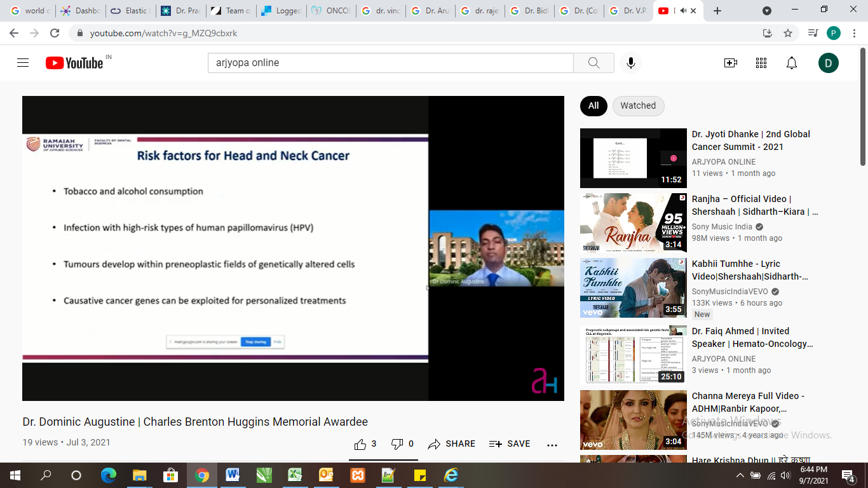The width and height of the screenshot is (868, 488).
Task: Open the Create video camera icon
Action: (x=731, y=63)
